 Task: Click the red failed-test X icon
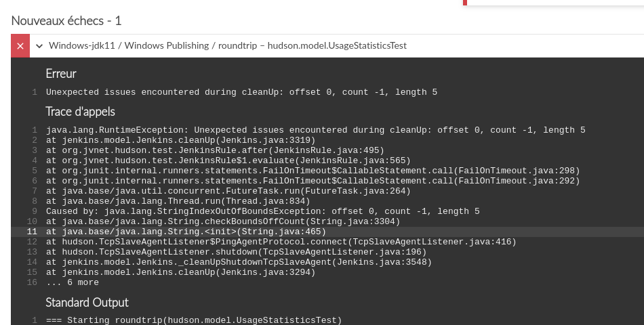(20, 45)
